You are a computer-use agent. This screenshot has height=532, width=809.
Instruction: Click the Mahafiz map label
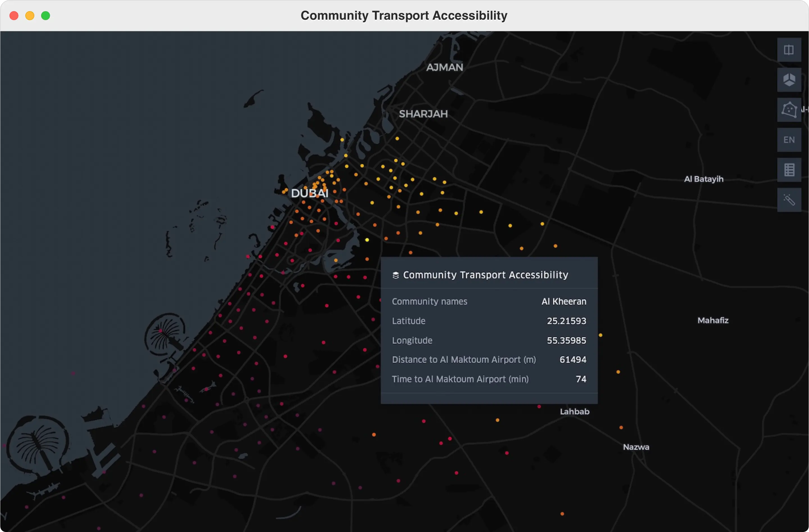713,320
